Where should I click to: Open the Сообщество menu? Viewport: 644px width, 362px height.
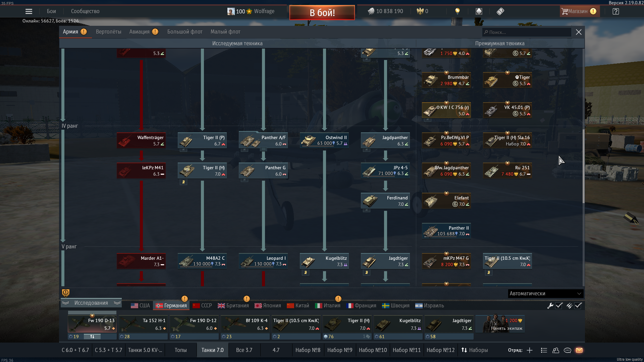[x=85, y=11]
